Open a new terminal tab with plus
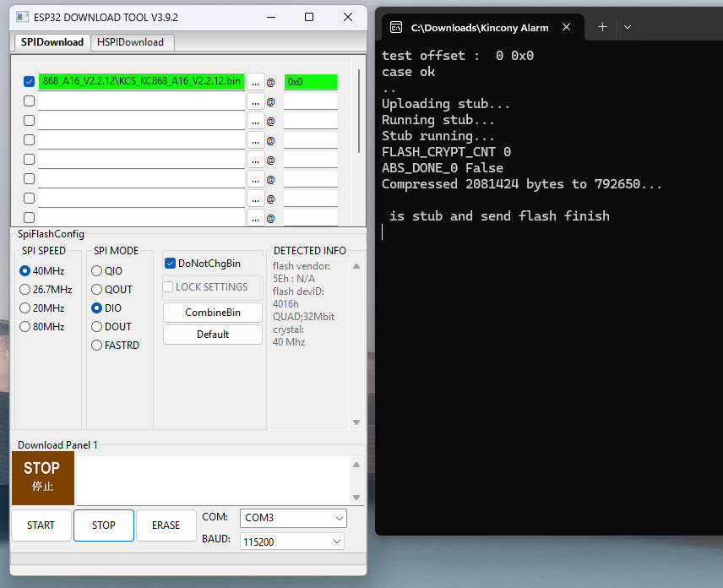 602,27
